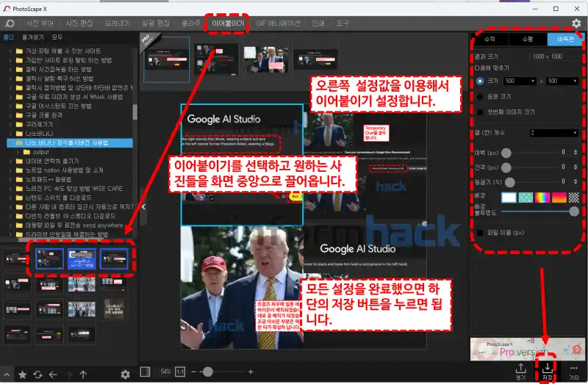Click the star favorites icon

point(22,374)
